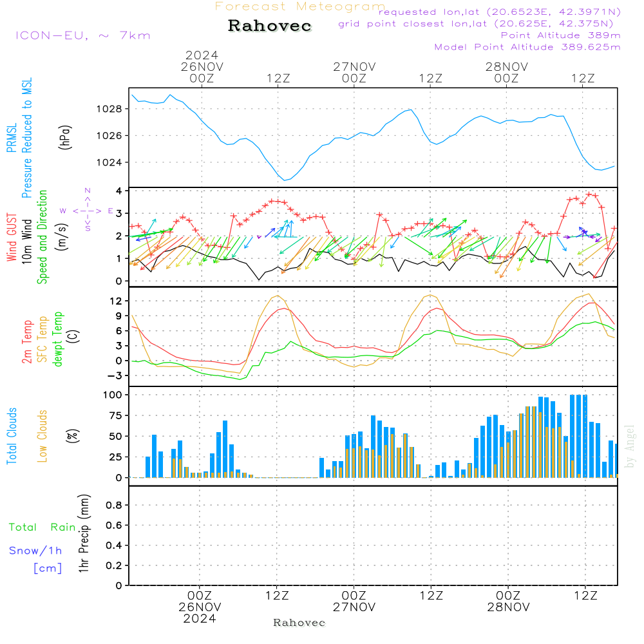The image size is (644, 644).
Task: Click the 'Snow/1h' blue label
Action: coord(35,551)
